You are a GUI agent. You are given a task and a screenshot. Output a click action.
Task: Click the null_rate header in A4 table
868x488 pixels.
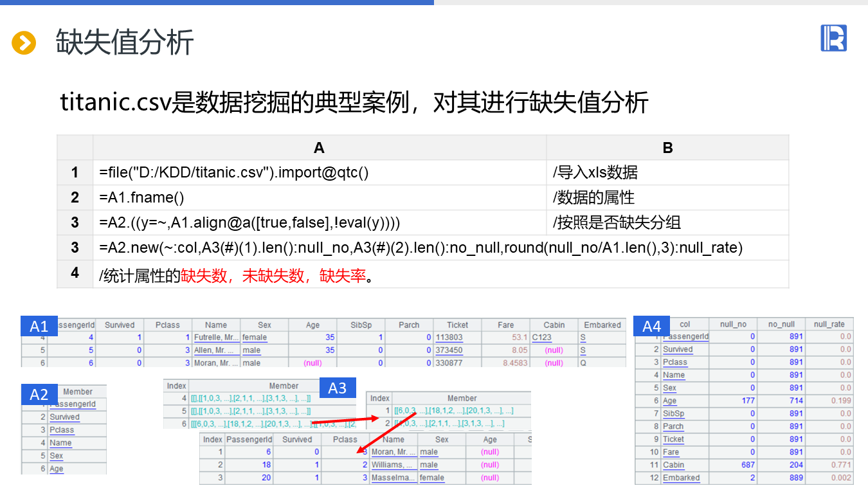point(829,324)
